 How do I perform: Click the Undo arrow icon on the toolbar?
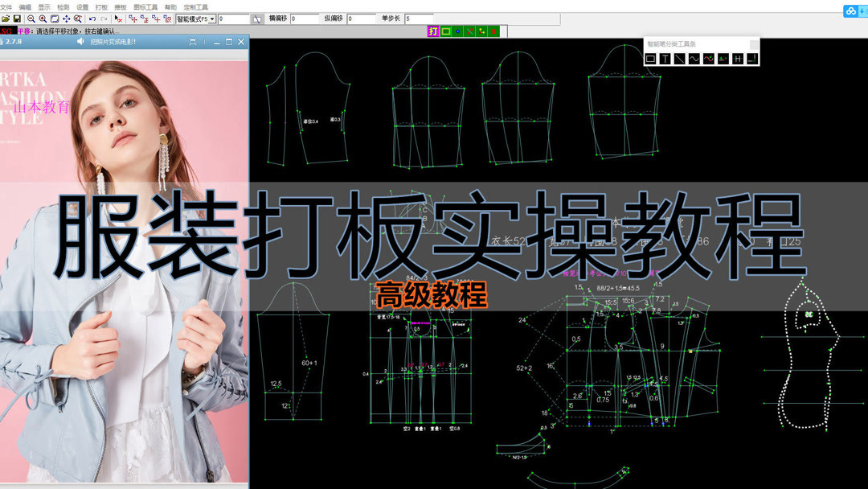click(92, 18)
